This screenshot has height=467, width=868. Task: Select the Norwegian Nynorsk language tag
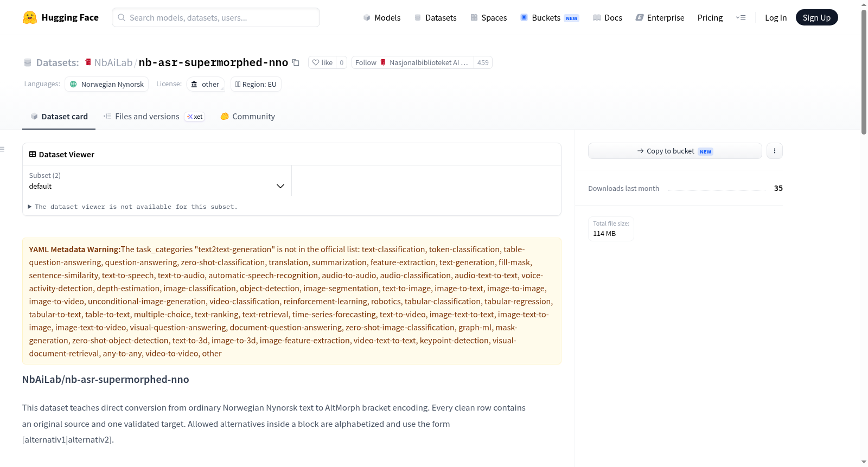point(107,84)
